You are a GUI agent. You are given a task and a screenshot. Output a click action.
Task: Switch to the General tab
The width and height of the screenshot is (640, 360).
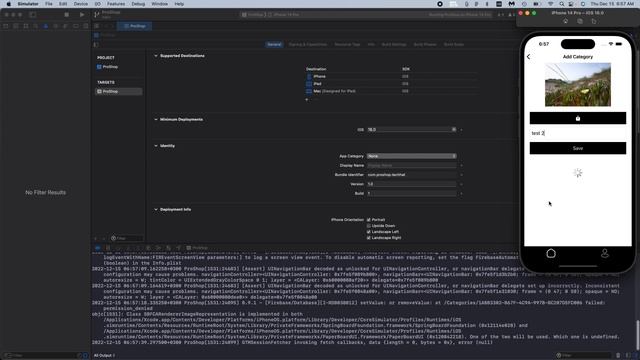point(274,44)
